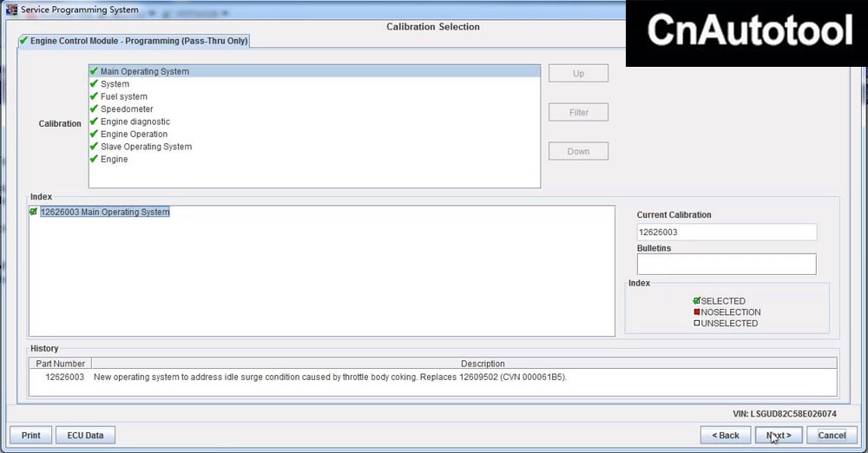The height and width of the screenshot is (453, 868).
Task: Select the last Engine calibration row
Action: coord(314,160)
